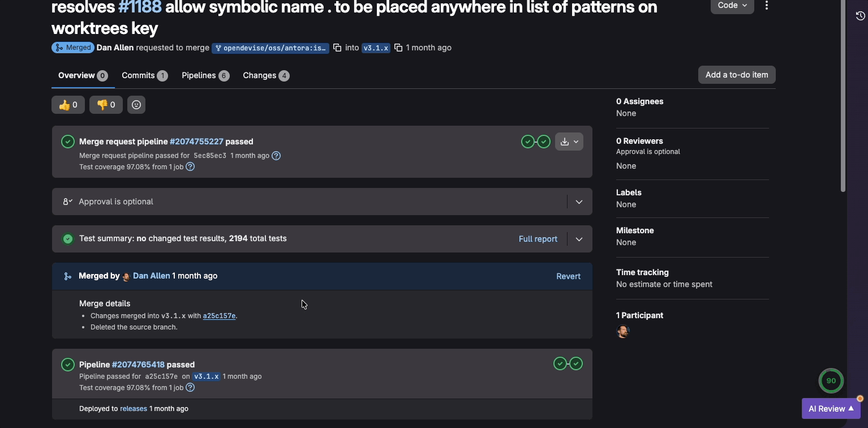
Task: Click the 90 score progress circle
Action: point(831,380)
